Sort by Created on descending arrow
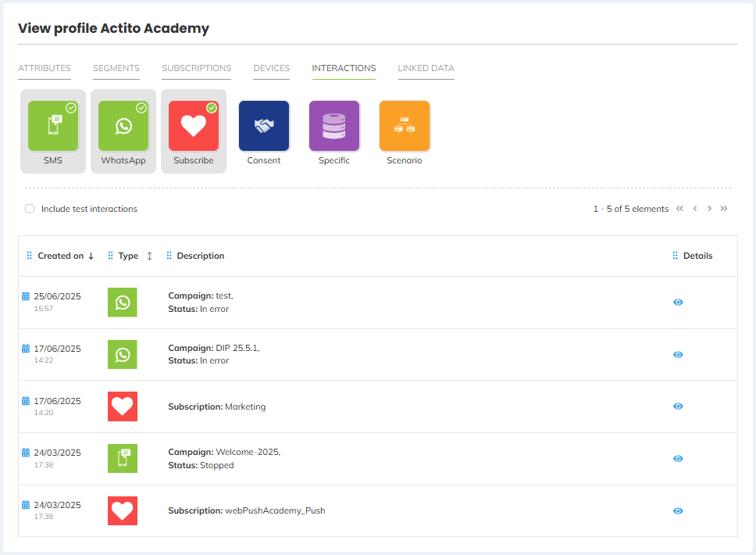Screen dimensions: 756x555 [x=91, y=256]
